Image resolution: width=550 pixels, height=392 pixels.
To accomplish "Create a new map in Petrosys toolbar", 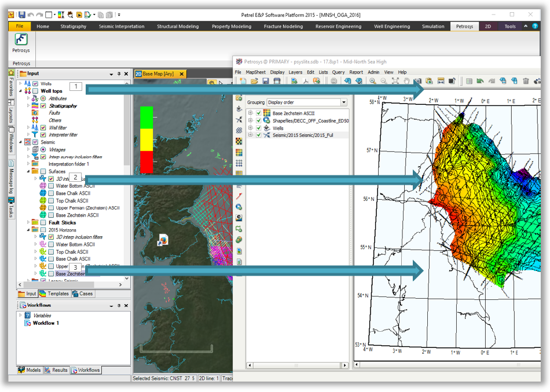I will pyautogui.click(x=243, y=81).
